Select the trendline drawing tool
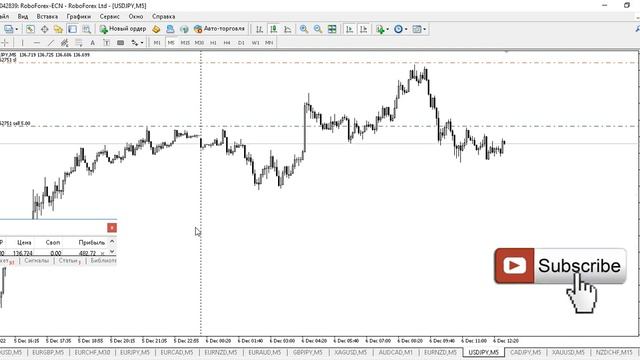 (x=51, y=42)
